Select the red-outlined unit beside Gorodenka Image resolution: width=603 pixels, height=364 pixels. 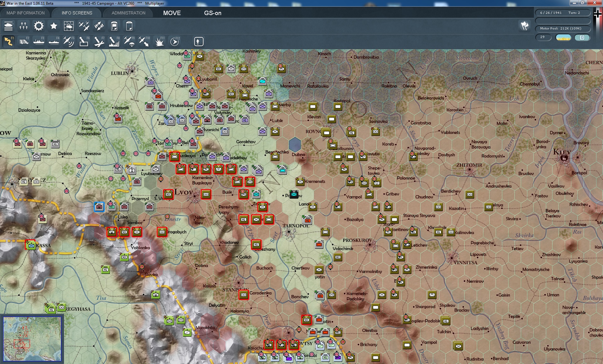(244, 295)
